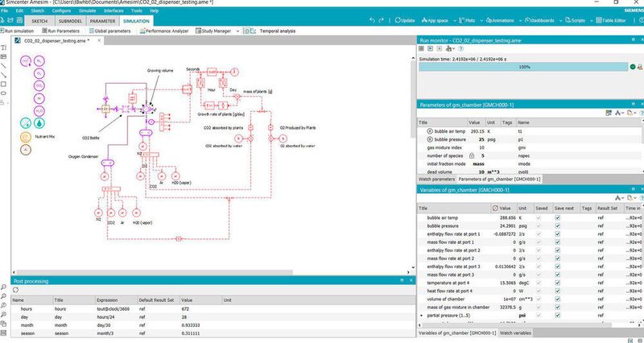
Task: Open Dashboards tool
Action: coord(539,20)
